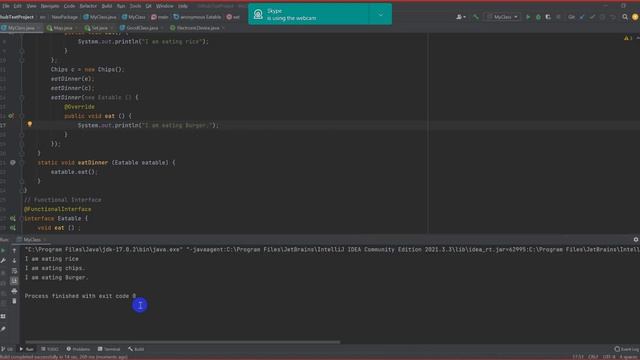Click the pin icon in Run panel sidebar
This screenshot has width=640, height=360.
coord(3,329)
